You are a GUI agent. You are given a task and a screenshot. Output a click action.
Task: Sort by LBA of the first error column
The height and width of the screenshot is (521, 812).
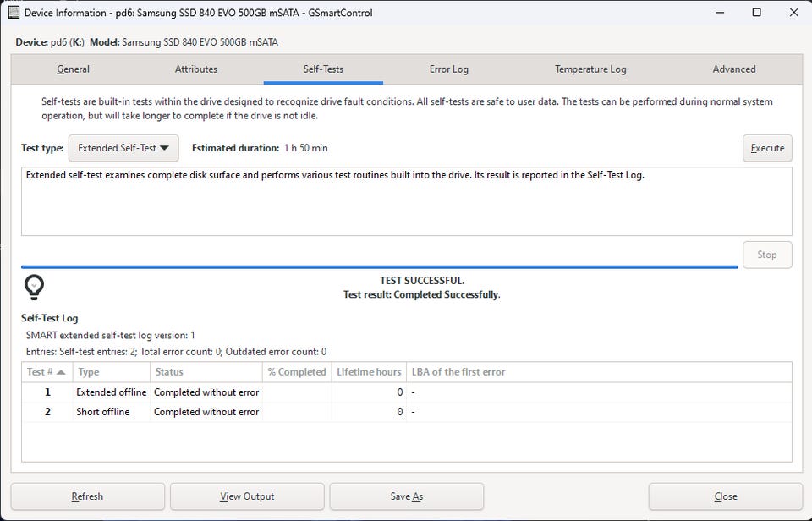tap(599, 372)
